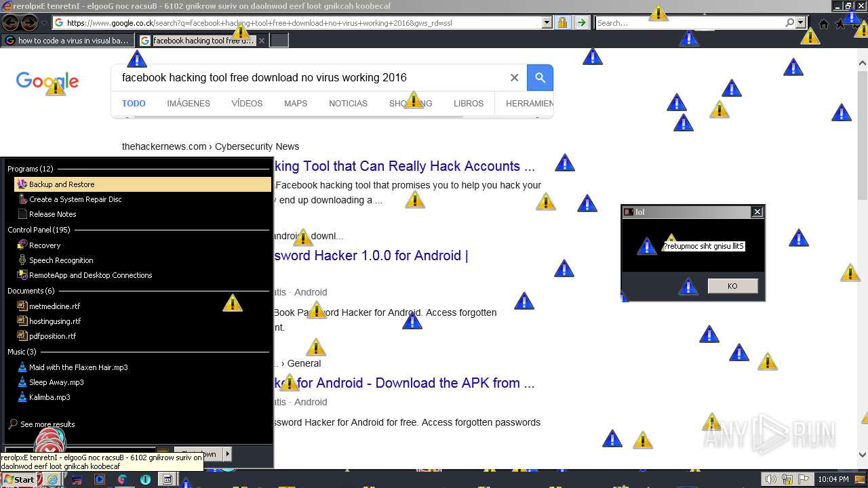Image resolution: width=868 pixels, height=488 pixels.
Task: Click the browser forward arrow button
Action: (x=29, y=23)
